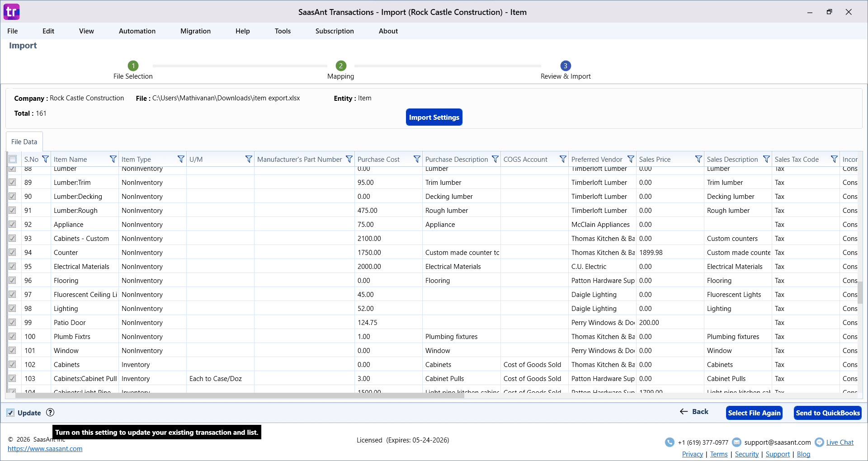Uncheck row 99 Patio Door checkbox

(12, 322)
